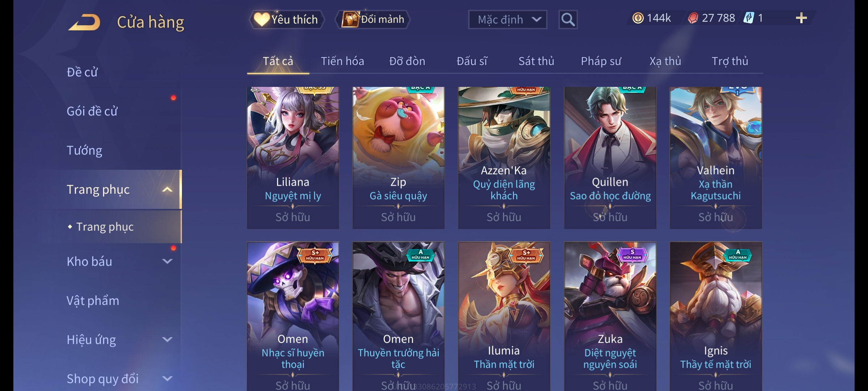This screenshot has height=391, width=868.
Task: Switch to the Pháp sư tab
Action: point(601,61)
